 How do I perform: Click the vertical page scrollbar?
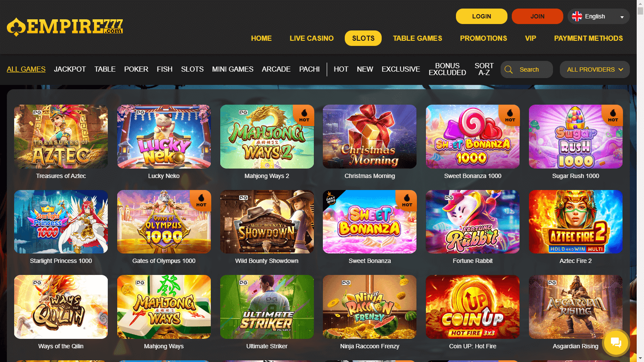pos(640,181)
